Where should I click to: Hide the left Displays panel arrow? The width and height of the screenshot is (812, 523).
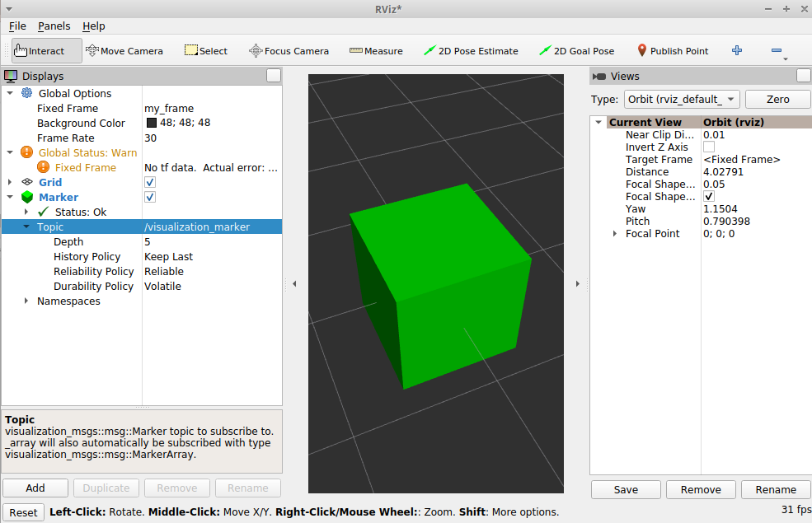(x=294, y=283)
